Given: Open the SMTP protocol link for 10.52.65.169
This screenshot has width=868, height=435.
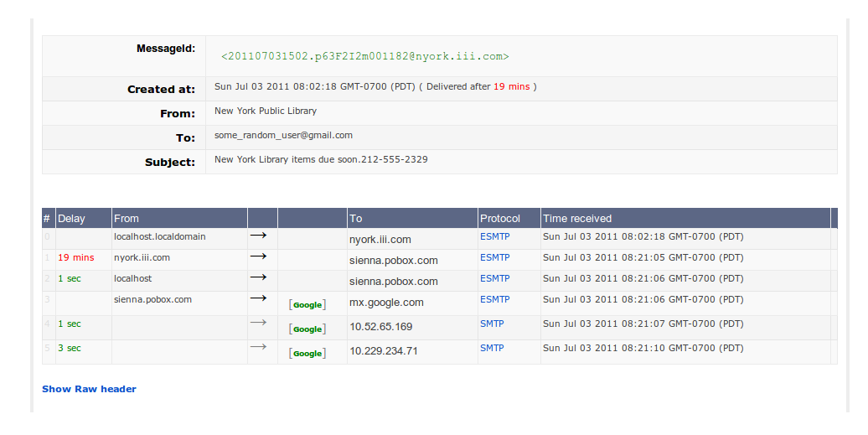Looking at the screenshot, I should coord(492,324).
